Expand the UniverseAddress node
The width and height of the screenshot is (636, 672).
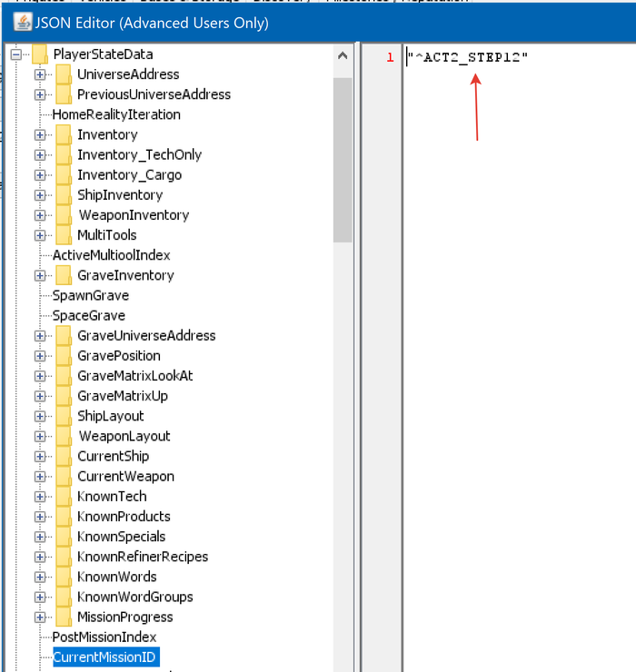tap(40, 74)
